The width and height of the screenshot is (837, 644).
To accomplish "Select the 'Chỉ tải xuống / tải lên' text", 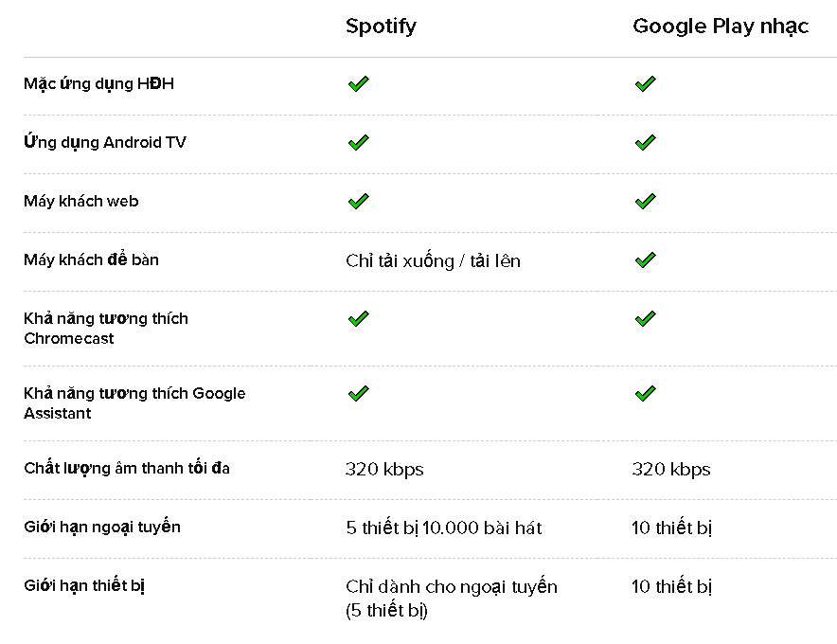I will pos(433,260).
